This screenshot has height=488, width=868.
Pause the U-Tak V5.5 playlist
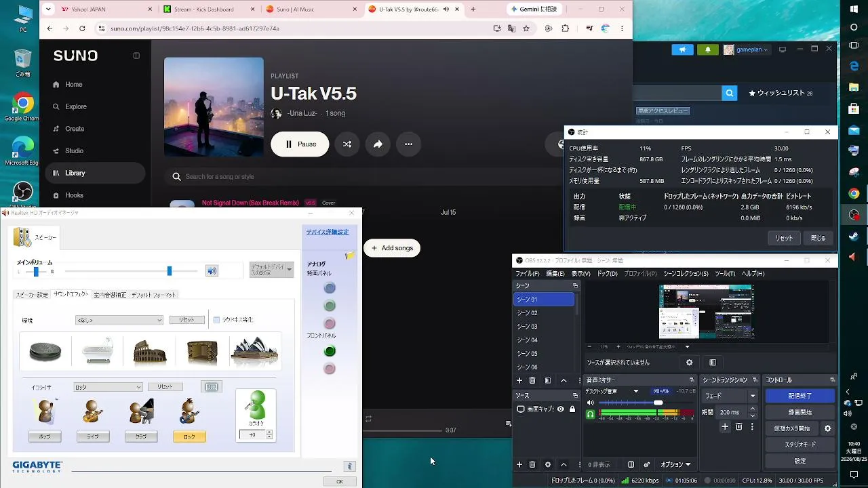300,144
